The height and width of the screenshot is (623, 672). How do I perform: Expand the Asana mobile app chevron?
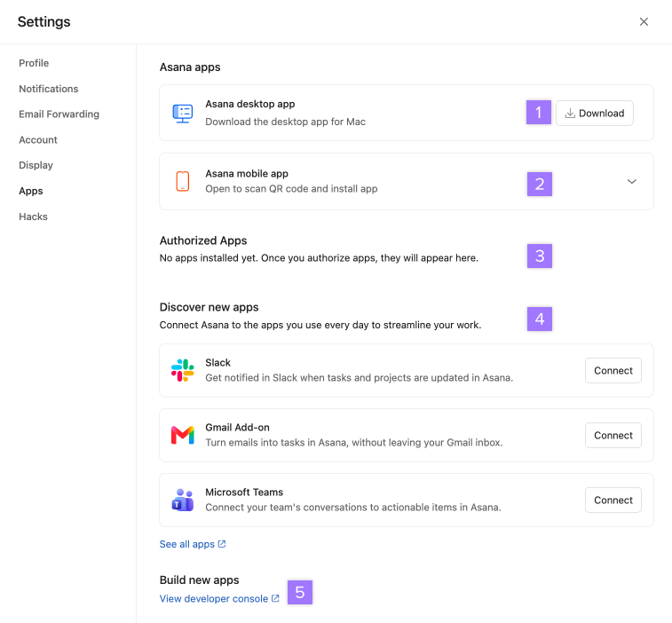(x=632, y=182)
